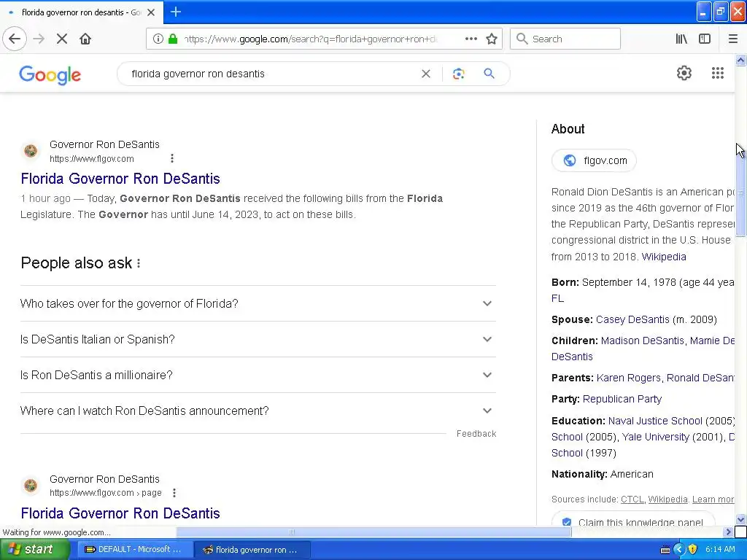
Task: Open options for first flgov.com result
Action: (172, 158)
